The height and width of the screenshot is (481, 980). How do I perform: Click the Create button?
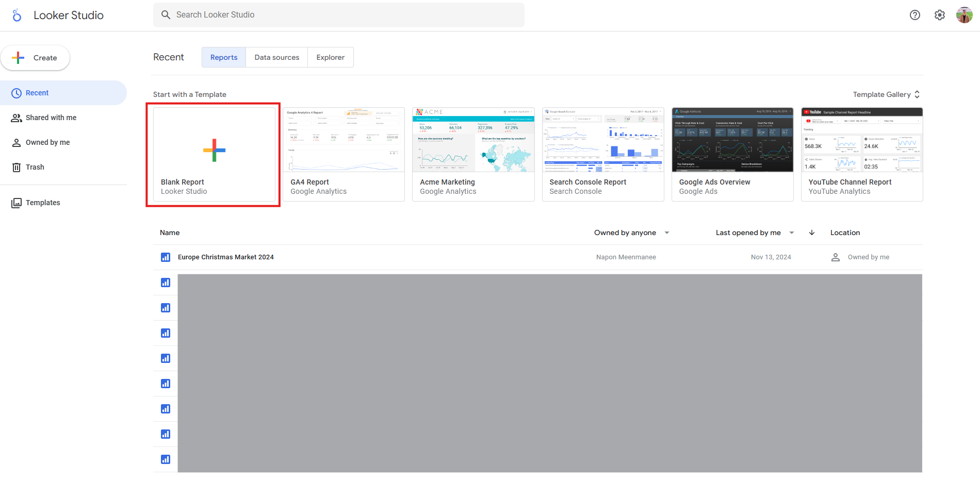(35, 58)
